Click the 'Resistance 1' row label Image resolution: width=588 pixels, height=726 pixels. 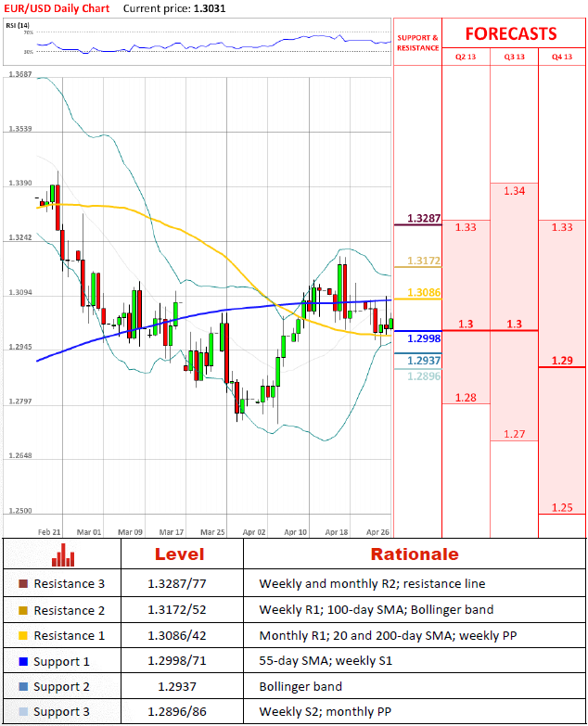[x=69, y=636]
